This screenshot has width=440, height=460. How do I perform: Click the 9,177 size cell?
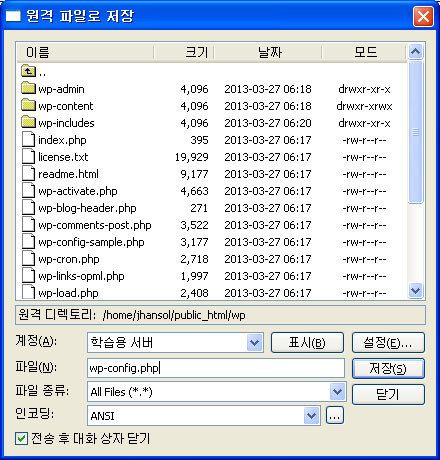tap(194, 174)
